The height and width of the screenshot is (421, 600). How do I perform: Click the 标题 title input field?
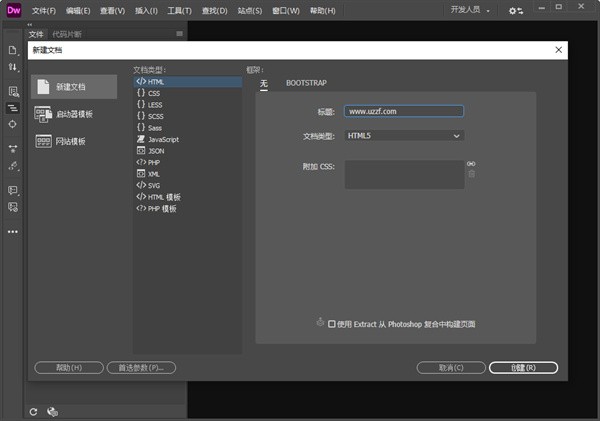404,112
